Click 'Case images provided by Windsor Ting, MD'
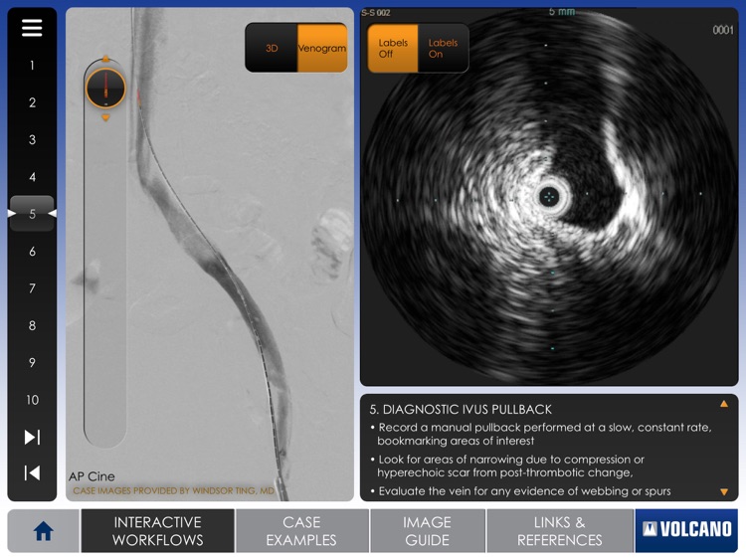 pyautogui.click(x=174, y=490)
